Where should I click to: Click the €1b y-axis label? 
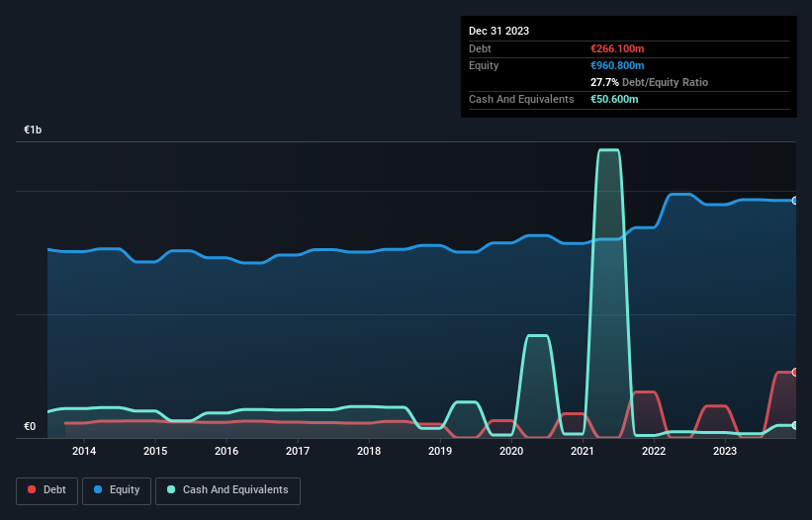point(33,130)
